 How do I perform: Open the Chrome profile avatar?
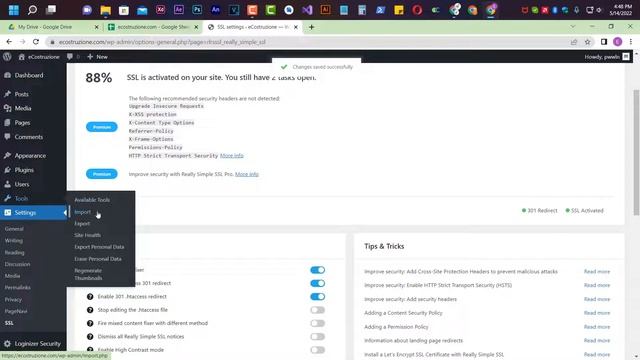click(x=618, y=42)
